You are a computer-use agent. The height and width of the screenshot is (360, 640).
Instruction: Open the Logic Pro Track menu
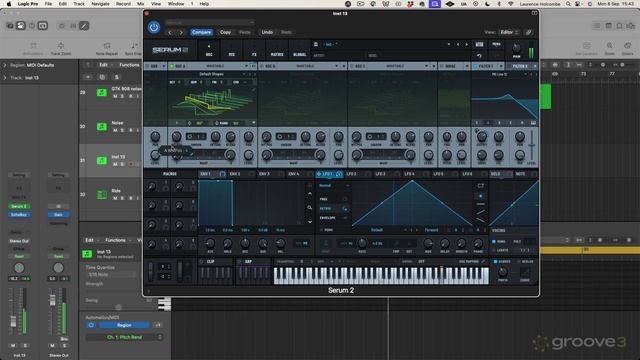[x=79, y=4]
